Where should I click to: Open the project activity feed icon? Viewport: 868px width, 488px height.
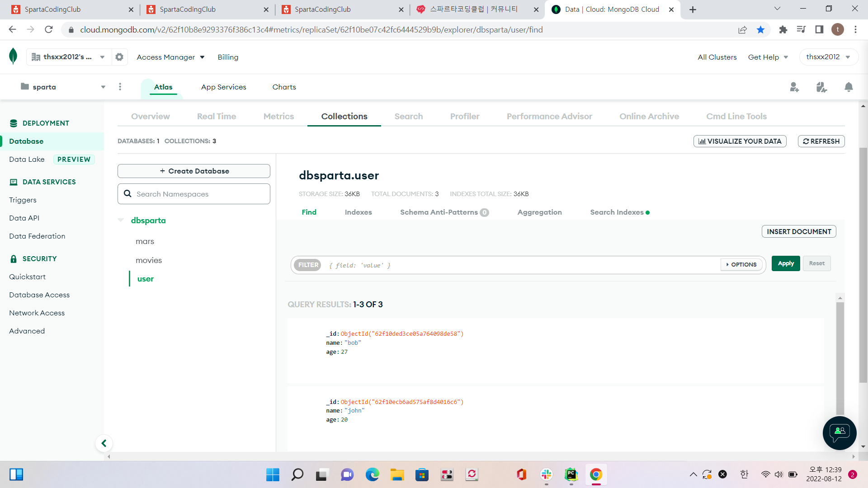(x=821, y=87)
